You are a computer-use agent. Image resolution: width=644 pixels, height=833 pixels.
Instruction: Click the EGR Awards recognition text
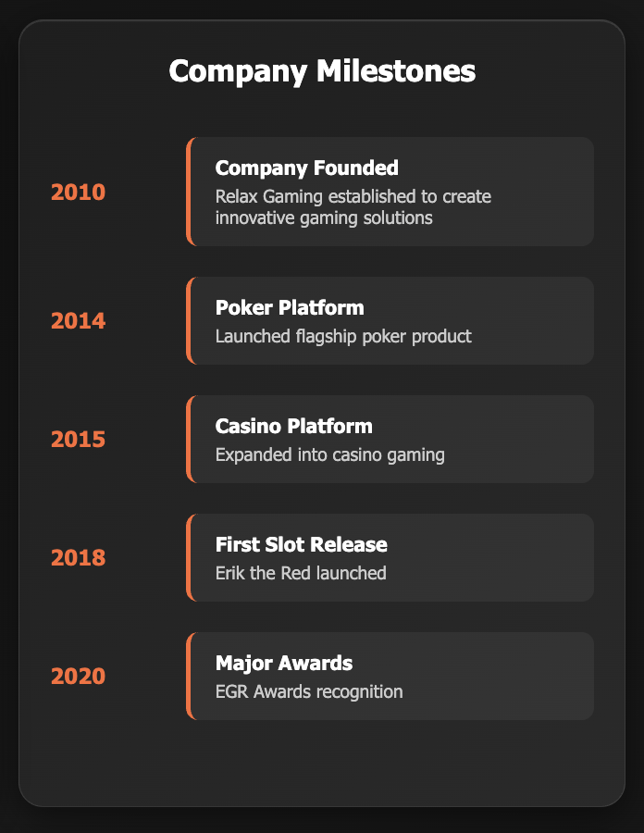click(309, 692)
